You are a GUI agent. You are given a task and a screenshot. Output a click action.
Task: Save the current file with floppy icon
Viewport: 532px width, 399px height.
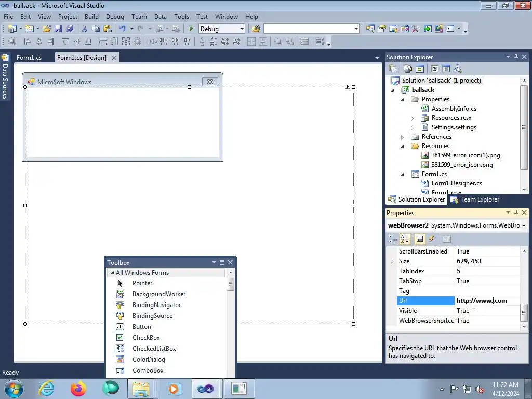click(x=58, y=29)
